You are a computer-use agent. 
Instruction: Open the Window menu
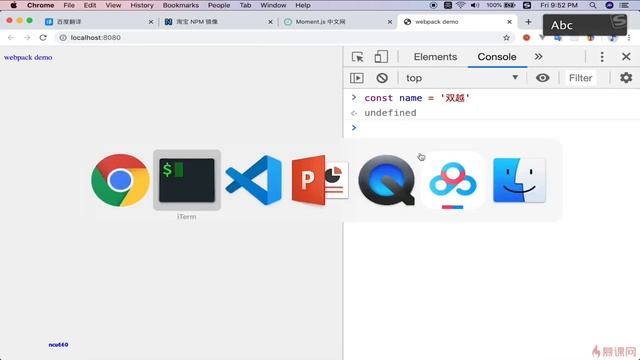pyautogui.click(x=273, y=5)
